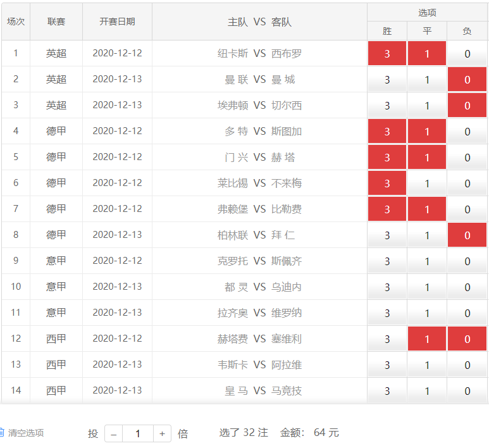Click the multiplier input field

tap(137, 433)
